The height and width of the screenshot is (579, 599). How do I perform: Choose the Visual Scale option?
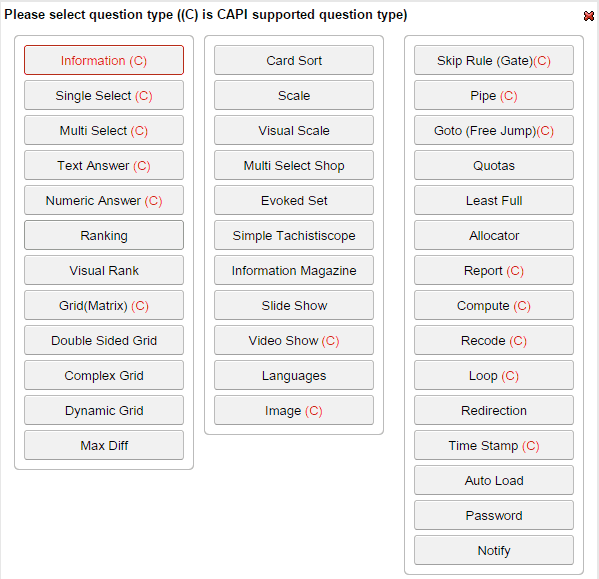[x=294, y=130]
